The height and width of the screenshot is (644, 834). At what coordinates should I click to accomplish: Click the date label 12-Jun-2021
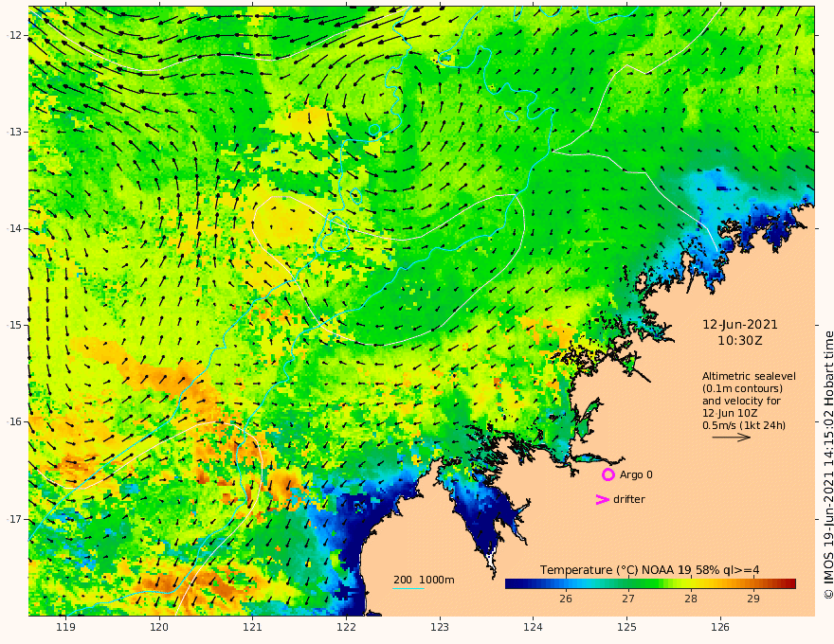(x=740, y=325)
